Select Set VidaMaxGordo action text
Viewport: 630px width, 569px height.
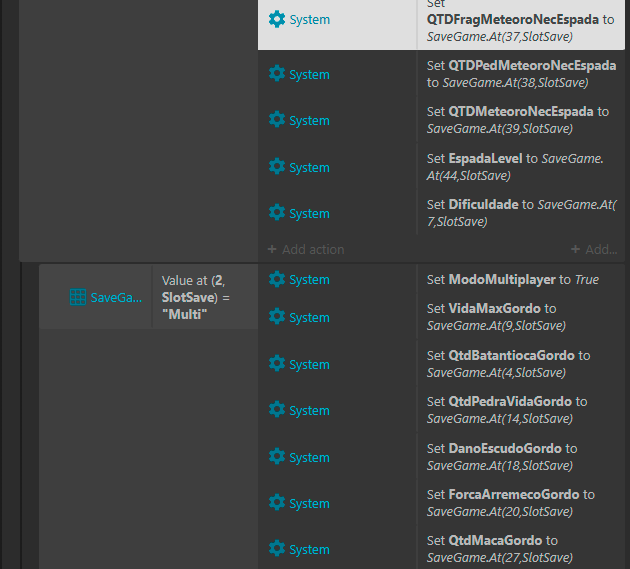496,317
